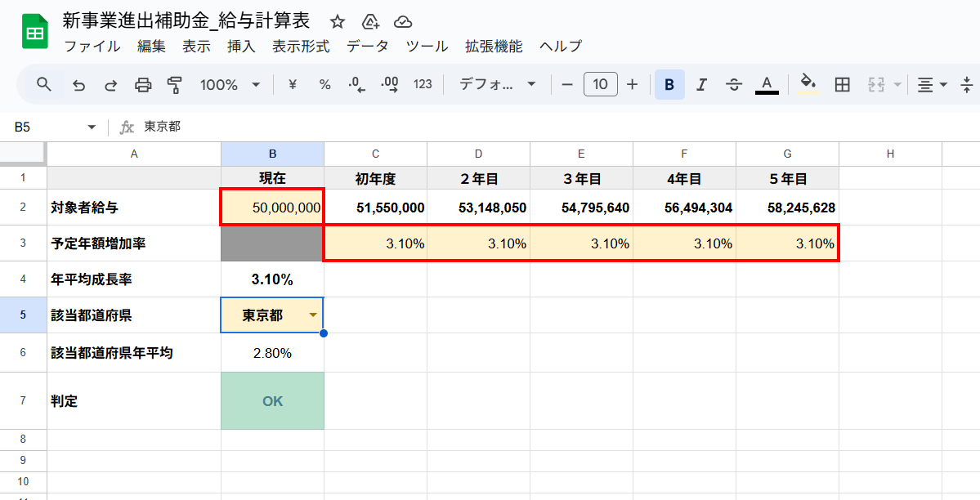Image resolution: width=980 pixels, height=500 pixels.
Task: Open the 表示形式 menu
Action: (x=301, y=47)
